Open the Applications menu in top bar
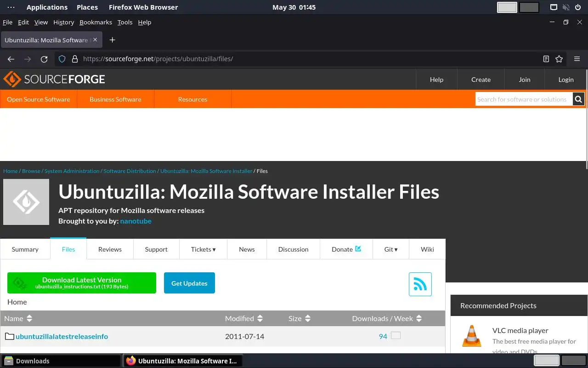This screenshot has height=368, width=588. tap(47, 7)
